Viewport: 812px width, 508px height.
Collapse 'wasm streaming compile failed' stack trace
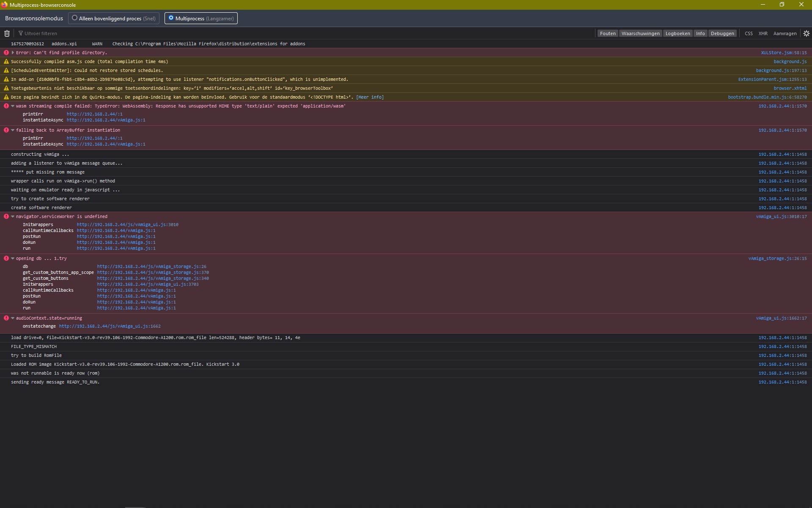pos(13,106)
